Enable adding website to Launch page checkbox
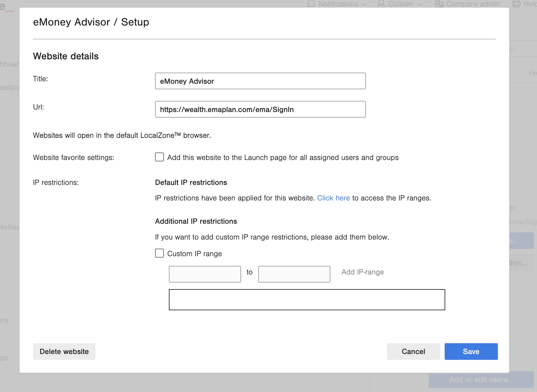537x392 pixels. coord(159,157)
